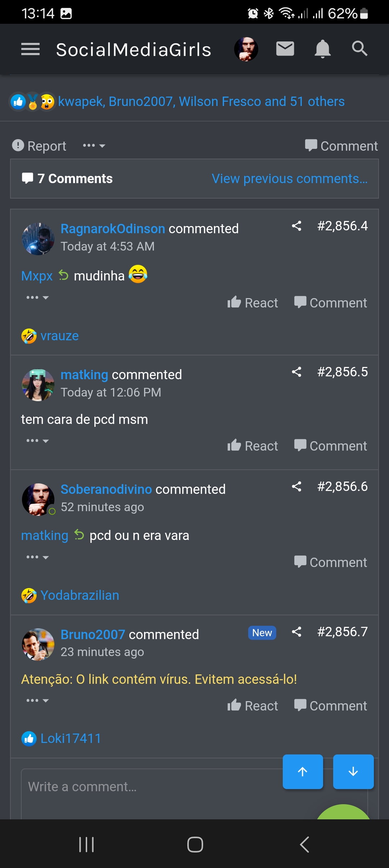Open the notifications bell

point(322,49)
